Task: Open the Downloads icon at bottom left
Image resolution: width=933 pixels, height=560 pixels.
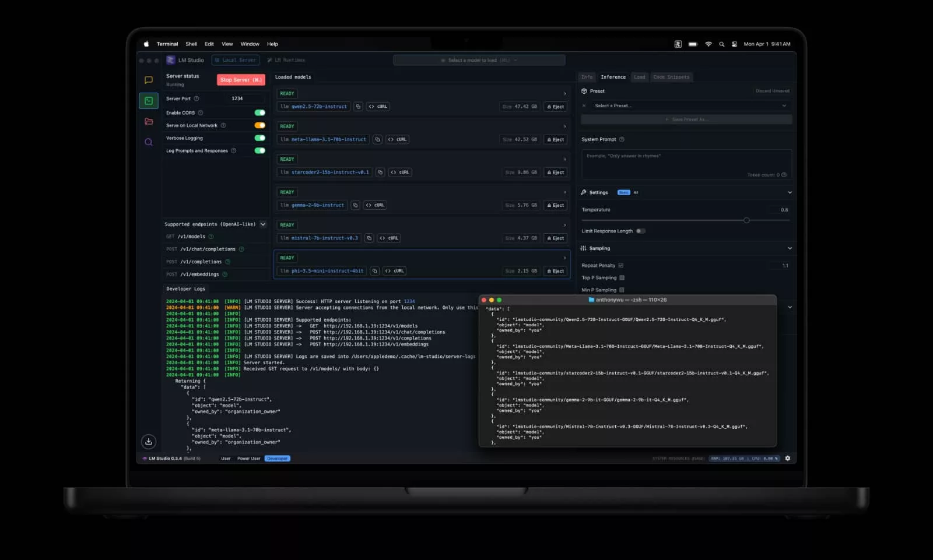Action: coord(149,442)
